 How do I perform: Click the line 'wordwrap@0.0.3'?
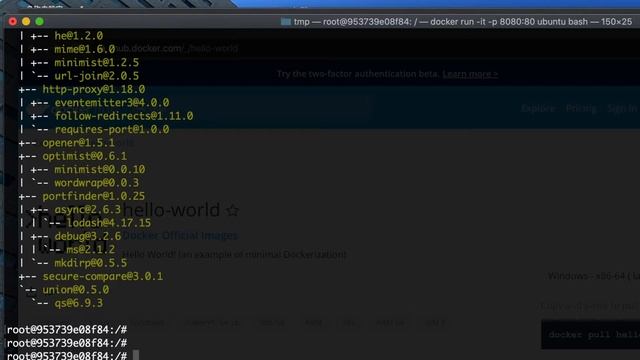97,183
